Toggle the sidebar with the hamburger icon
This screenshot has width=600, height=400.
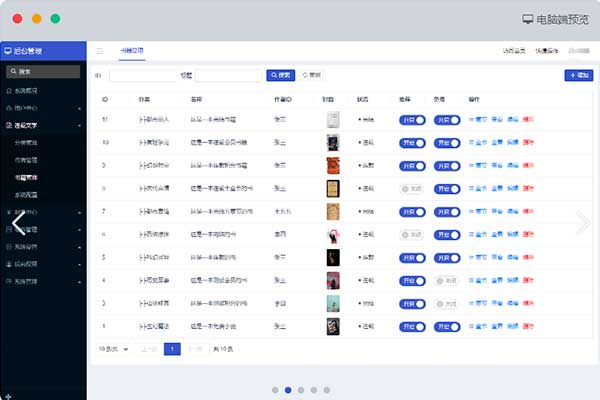click(x=99, y=51)
